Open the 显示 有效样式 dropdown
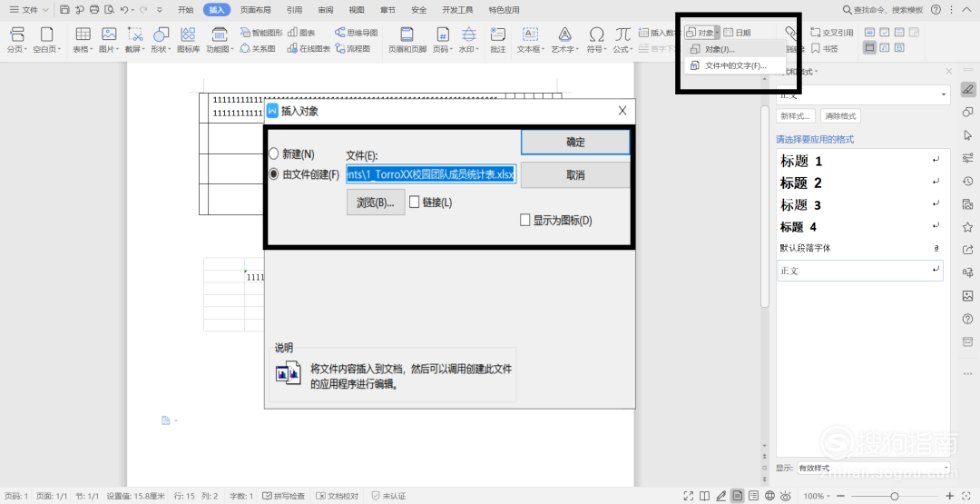The width and height of the screenshot is (980, 504). (873, 468)
